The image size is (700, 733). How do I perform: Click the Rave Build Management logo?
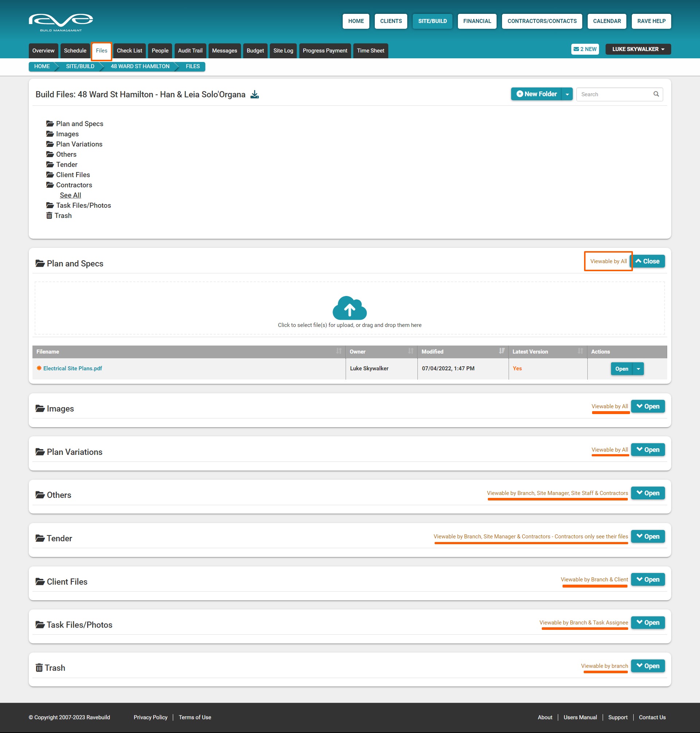tap(61, 22)
